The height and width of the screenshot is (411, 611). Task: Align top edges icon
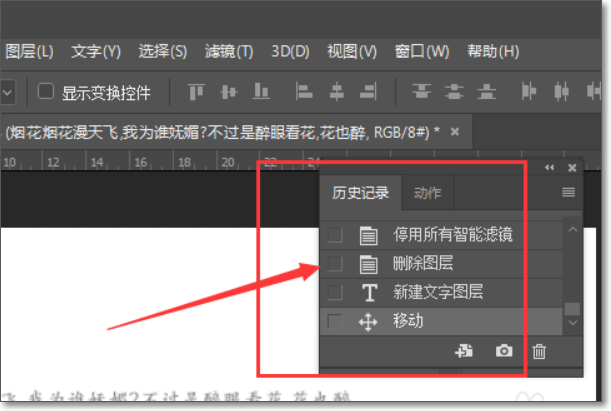196,92
